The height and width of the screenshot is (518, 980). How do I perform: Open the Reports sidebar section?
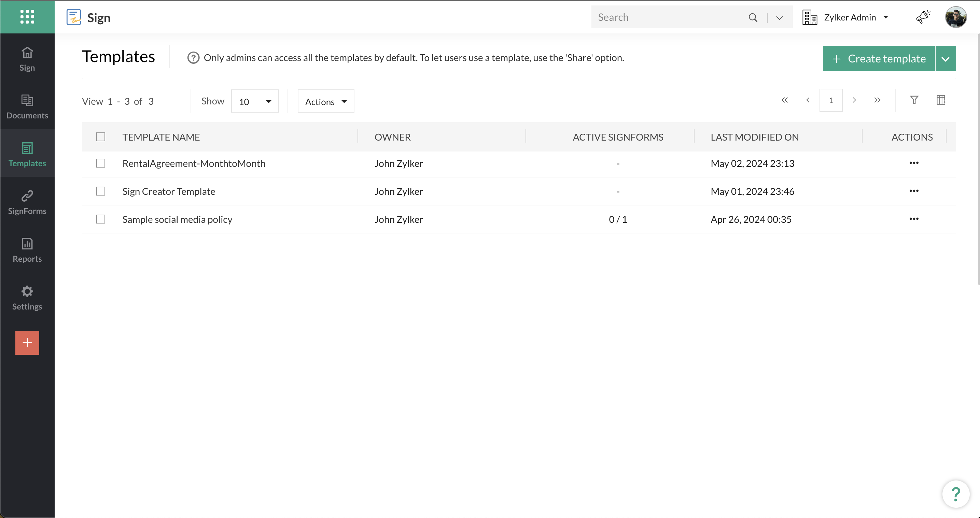point(27,250)
